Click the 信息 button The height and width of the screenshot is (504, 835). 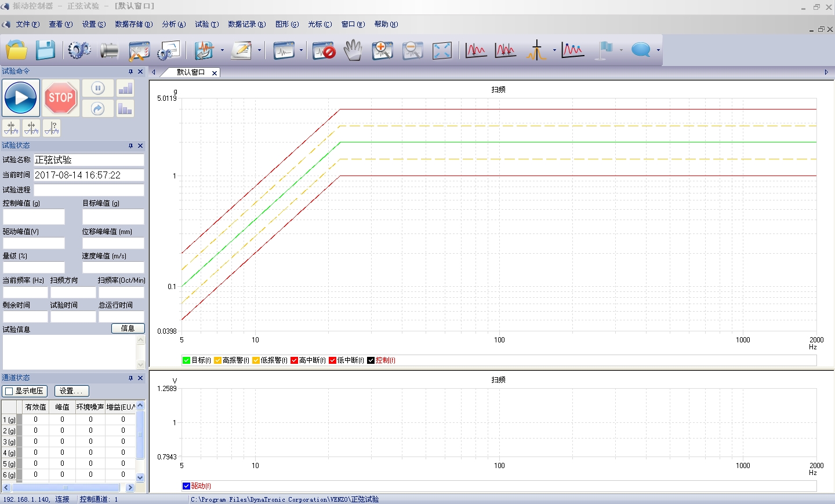pos(128,328)
